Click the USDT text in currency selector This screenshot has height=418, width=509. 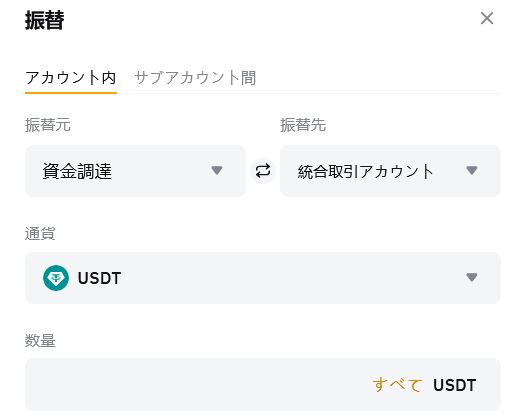pos(99,278)
